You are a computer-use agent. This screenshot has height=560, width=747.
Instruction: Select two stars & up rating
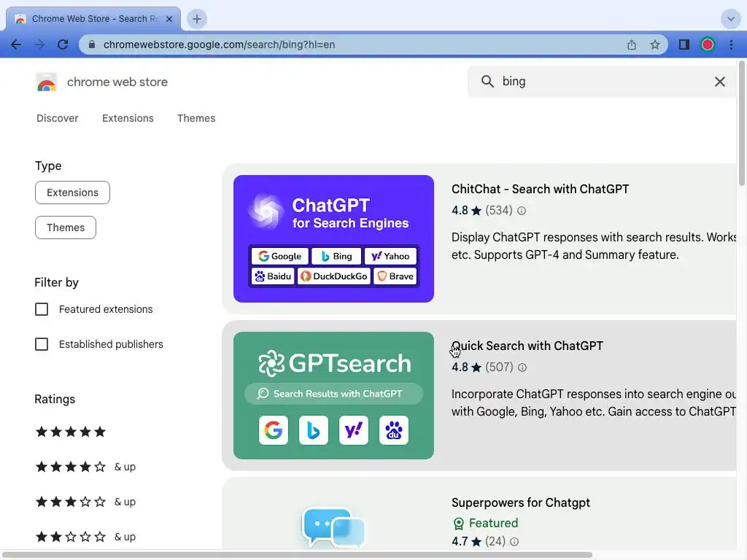(x=86, y=537)
